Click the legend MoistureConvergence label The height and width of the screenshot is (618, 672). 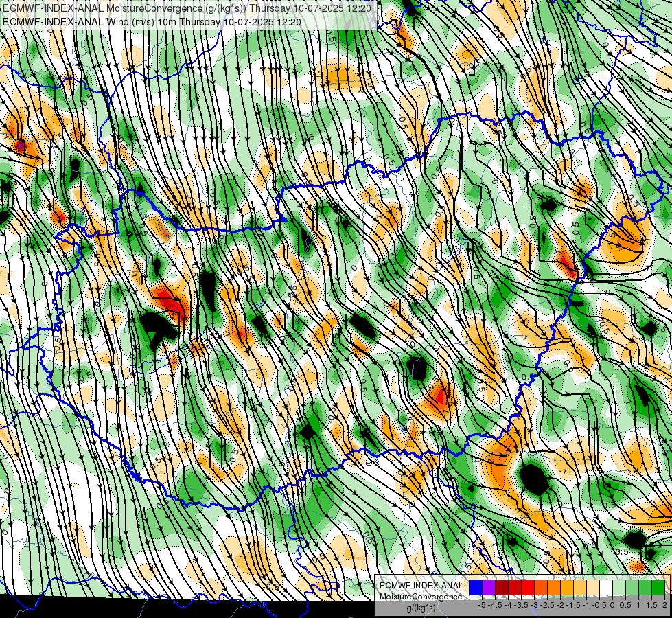point(421,597)
